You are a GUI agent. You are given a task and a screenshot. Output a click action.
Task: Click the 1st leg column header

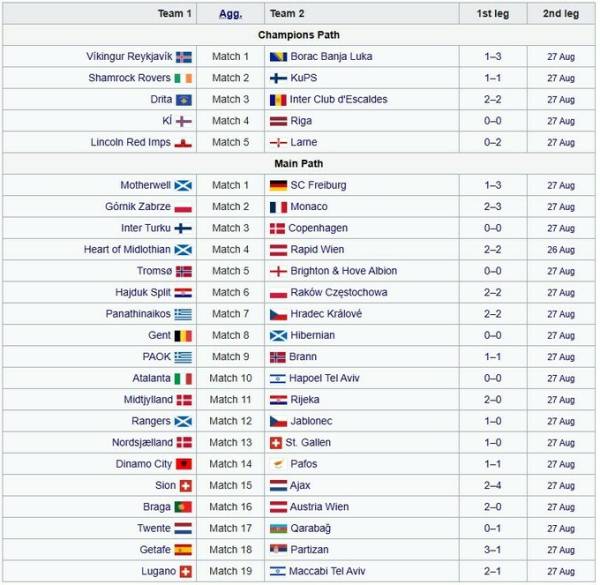coord(493,13)
